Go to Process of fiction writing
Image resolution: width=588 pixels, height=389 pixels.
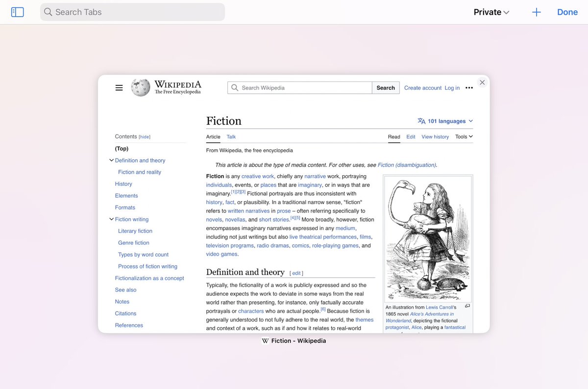(147, 266)
